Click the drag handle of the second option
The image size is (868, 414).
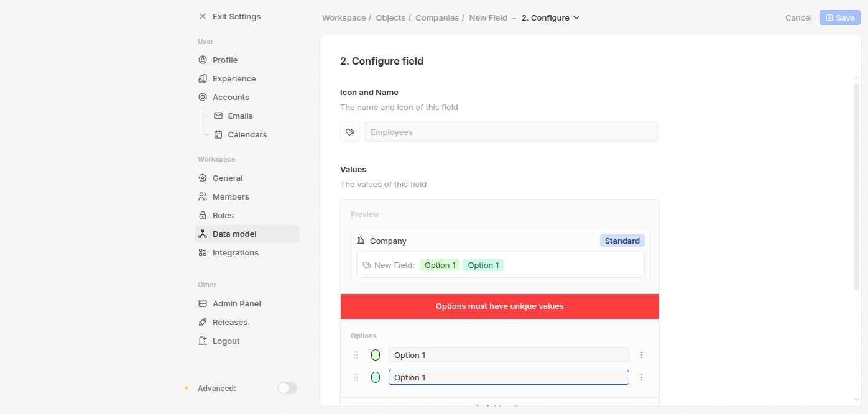tap(356, 377)
